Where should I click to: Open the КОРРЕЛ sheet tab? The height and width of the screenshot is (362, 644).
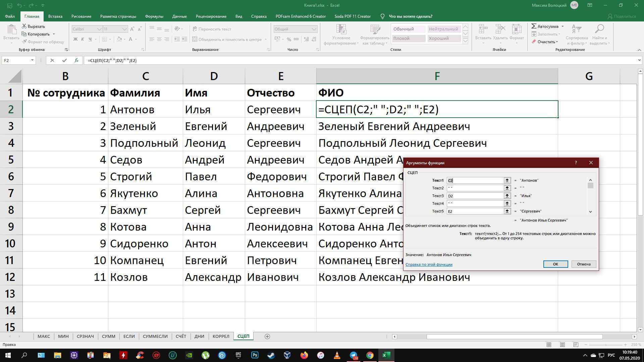point(220,336)
